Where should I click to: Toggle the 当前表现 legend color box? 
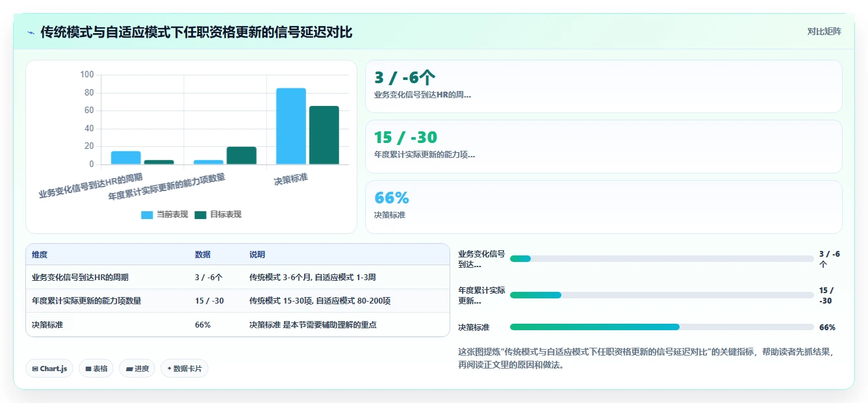(x=147, y=214)
